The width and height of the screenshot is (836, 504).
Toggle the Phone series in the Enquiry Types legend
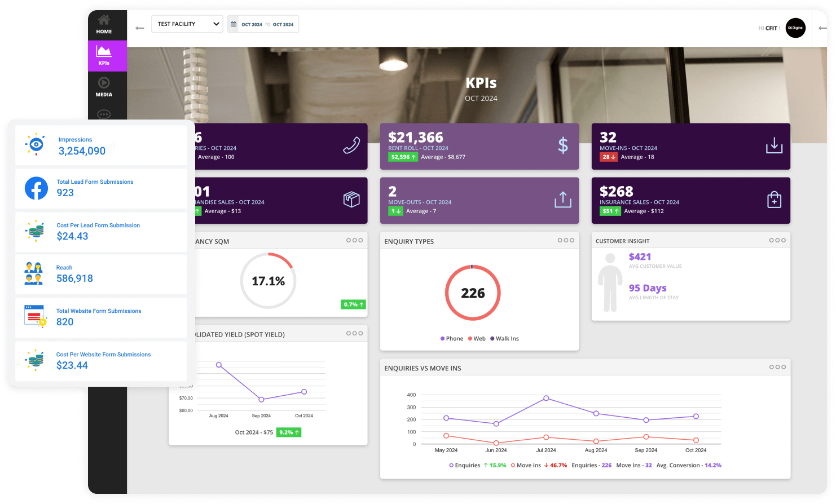pyautogui.click(x=451, y=338)
